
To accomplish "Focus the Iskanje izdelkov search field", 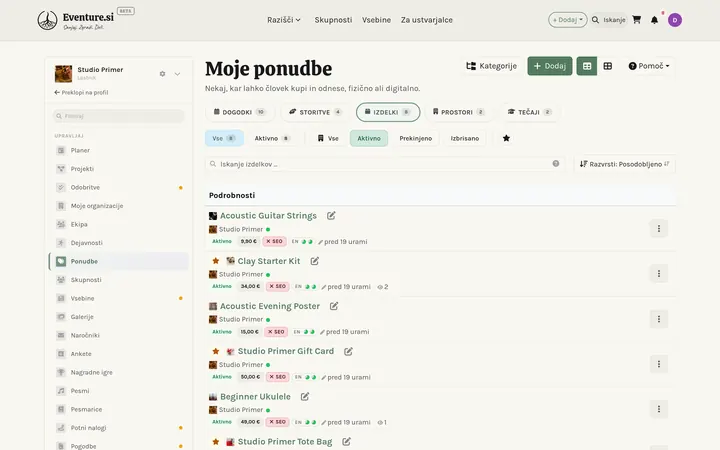I will coord(385,164).
